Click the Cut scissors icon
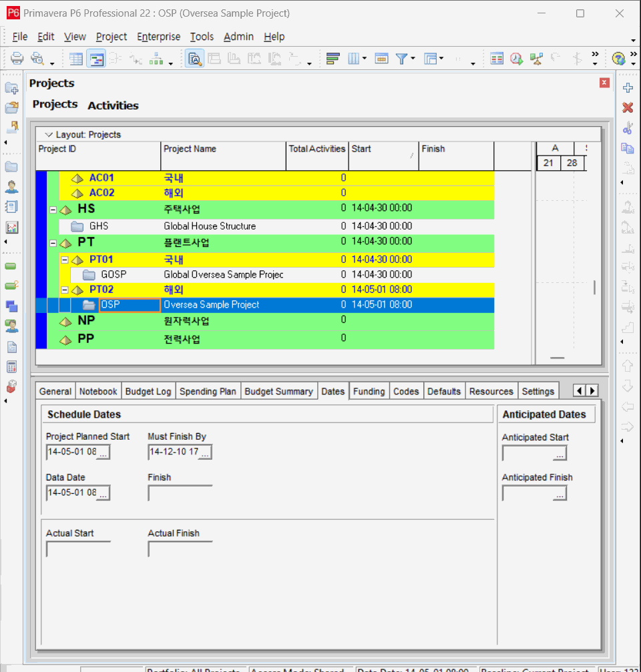Viewport: 641px width, 672px height. point(628,127)
